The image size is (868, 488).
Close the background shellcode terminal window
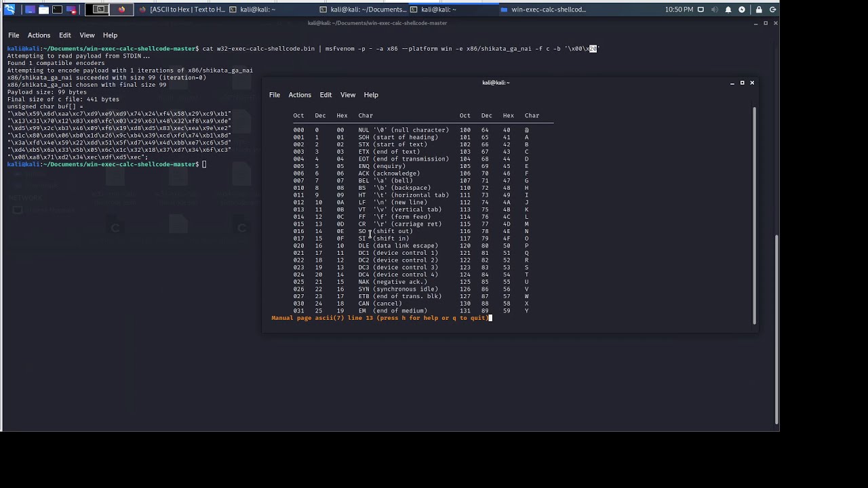click(x=775, y=23)
